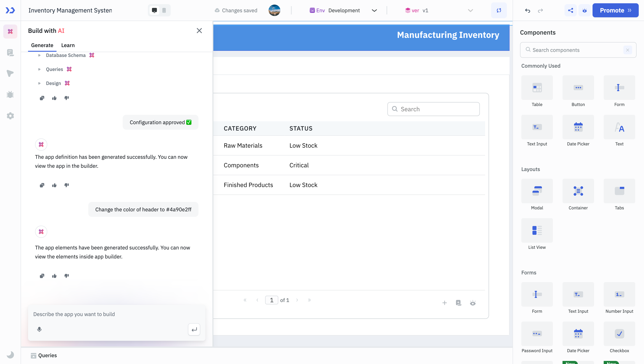Click the table Search field
This screenshot has height=364, width=644.
433,109
